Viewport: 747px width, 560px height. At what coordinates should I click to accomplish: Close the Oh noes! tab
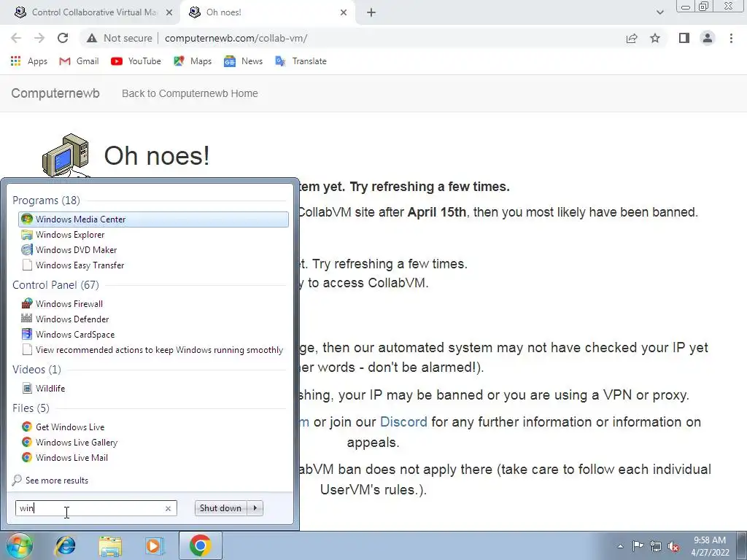coord(344,12)
